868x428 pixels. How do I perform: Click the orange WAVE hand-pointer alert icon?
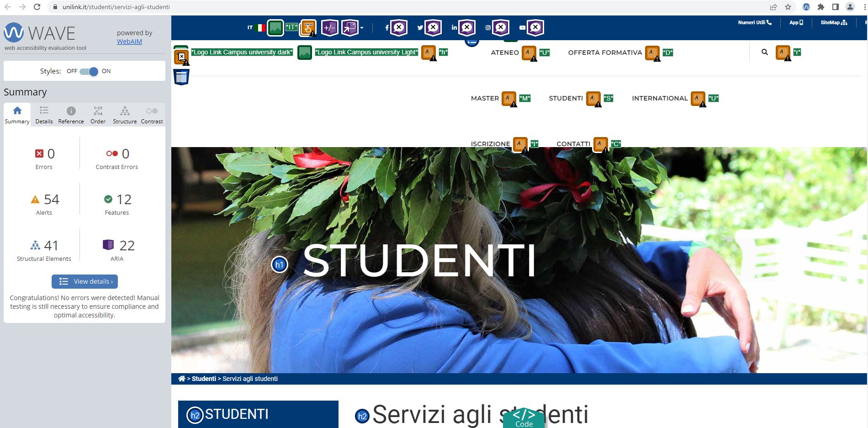tap(308, 28)
